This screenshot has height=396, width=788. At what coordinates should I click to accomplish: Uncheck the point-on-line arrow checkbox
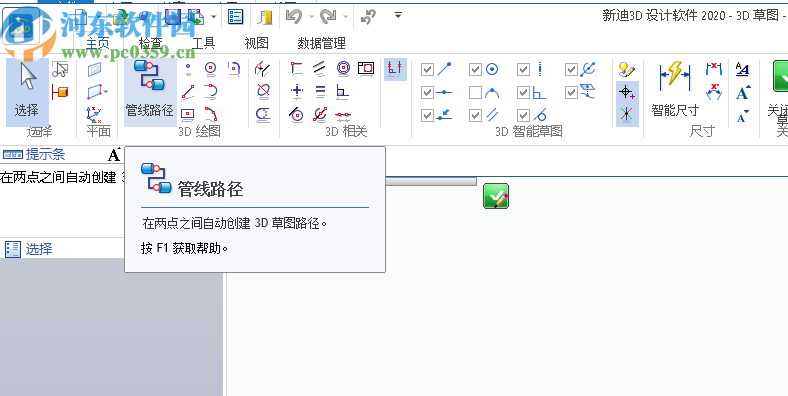(427, 116)
